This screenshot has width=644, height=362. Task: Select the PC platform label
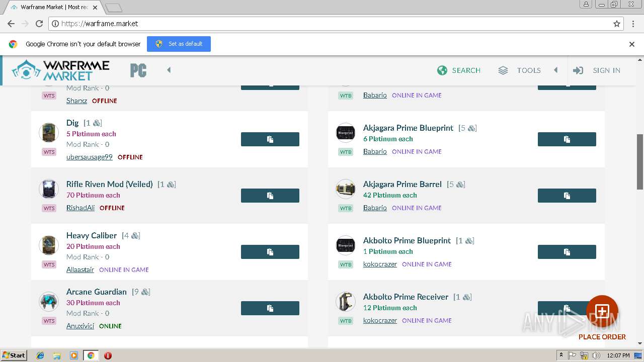(x=138, y=70)
